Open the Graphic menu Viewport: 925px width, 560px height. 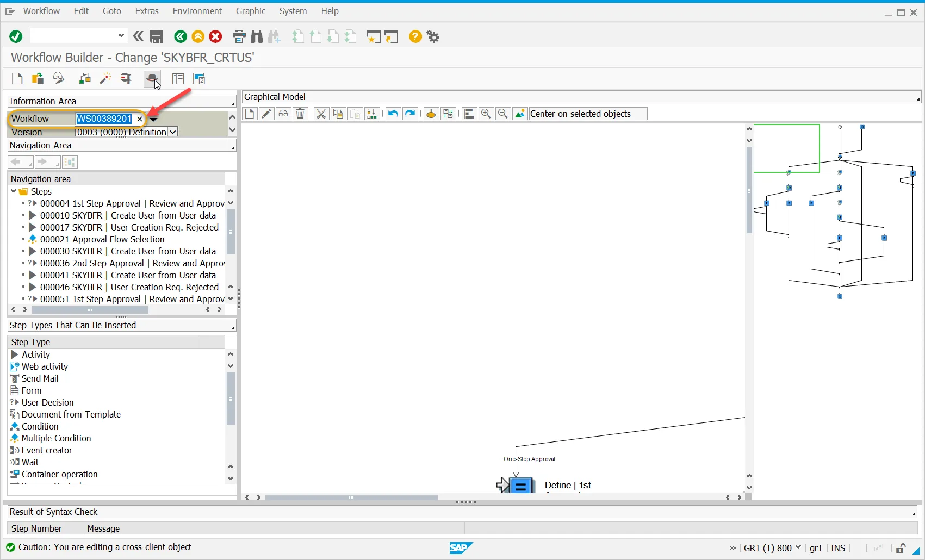[251, 11]
